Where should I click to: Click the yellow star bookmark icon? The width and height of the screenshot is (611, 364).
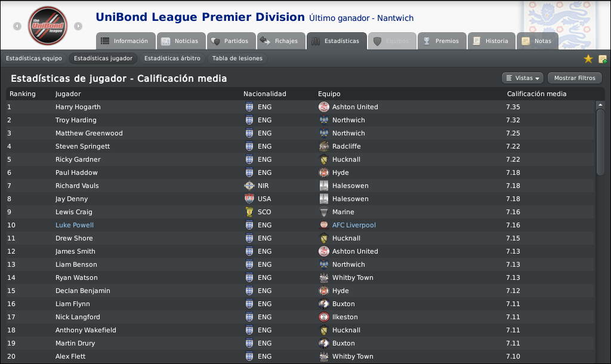[588, 59]
